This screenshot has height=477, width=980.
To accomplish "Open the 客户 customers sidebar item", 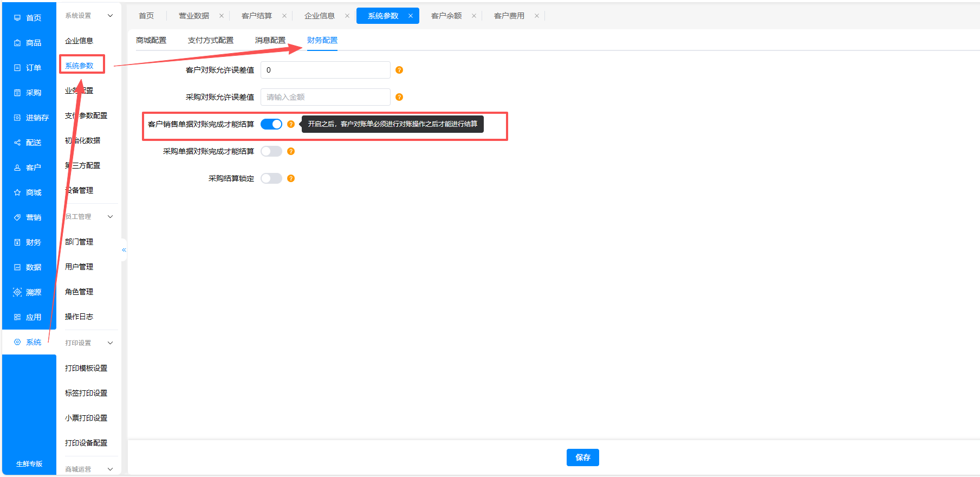I will (28, 167).
